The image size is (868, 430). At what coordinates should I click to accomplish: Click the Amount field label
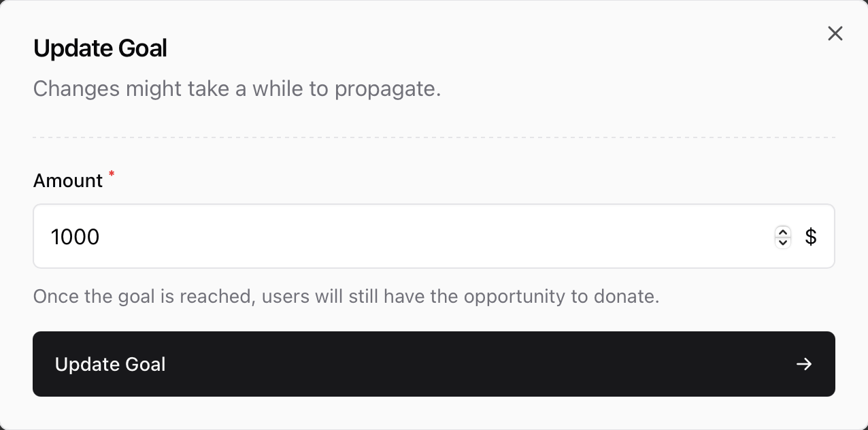[68, 180]
